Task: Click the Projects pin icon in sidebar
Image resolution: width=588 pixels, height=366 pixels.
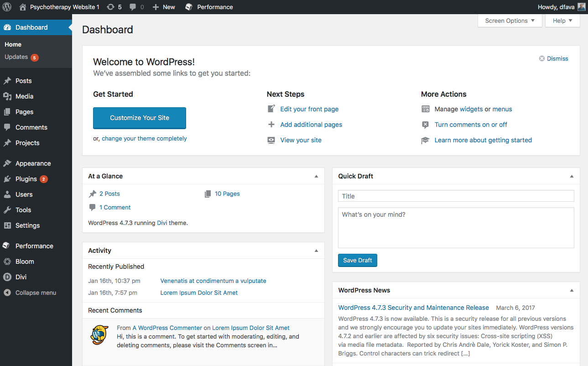Action: 7,143
